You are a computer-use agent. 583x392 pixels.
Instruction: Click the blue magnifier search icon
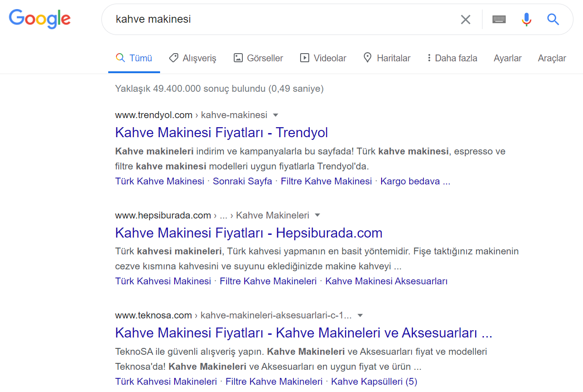click(x=553, y=20)
